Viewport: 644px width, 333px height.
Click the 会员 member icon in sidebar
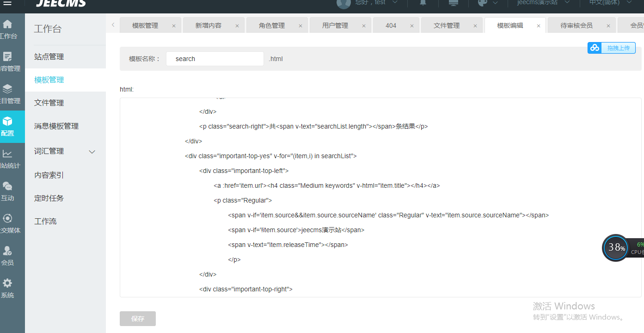click(8, 251)
